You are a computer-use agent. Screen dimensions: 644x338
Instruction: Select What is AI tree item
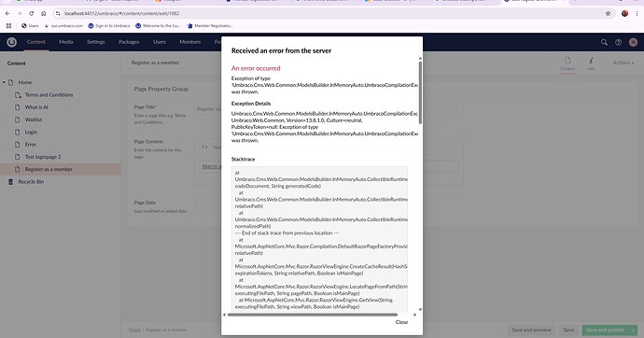click(x=36, y=107)
